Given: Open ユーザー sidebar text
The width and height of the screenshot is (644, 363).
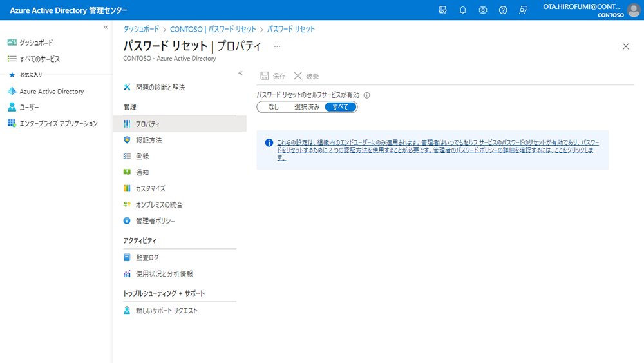Looking at the screenshot, I should point(29,107).
